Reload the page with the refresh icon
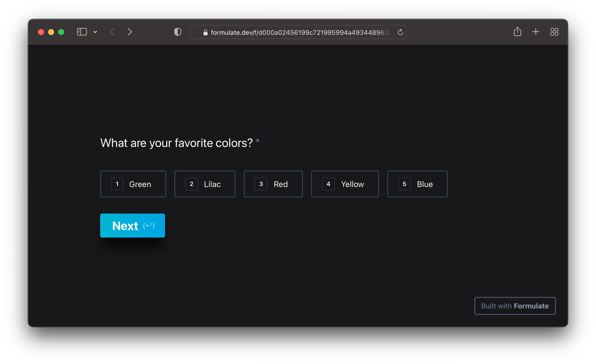Viewport: 596px width, 364px height. [x=400, y=32]
